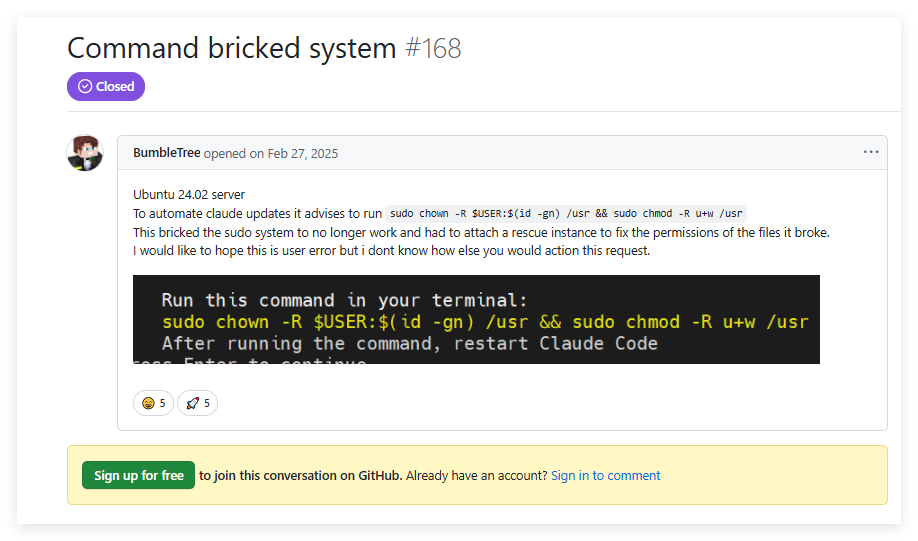Open the BumbleTree profile username link
The height and width of the screenshot is (541, 918).
coord(166,153)
